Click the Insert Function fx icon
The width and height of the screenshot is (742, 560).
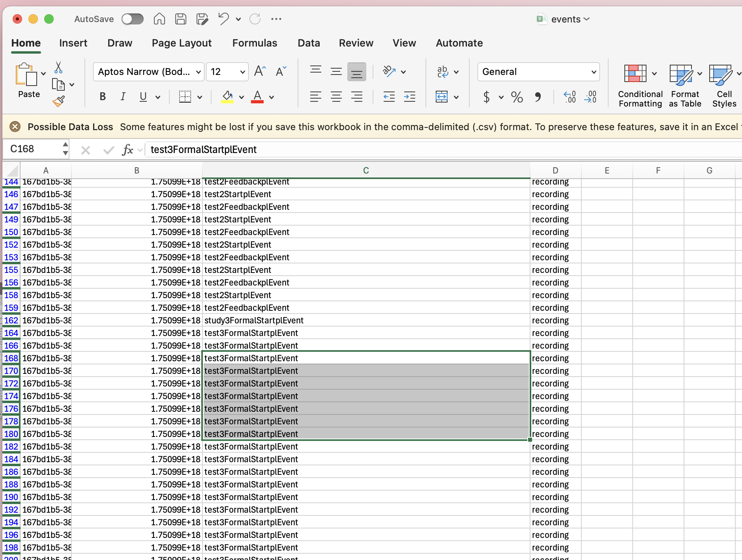[x=127, y=150]
